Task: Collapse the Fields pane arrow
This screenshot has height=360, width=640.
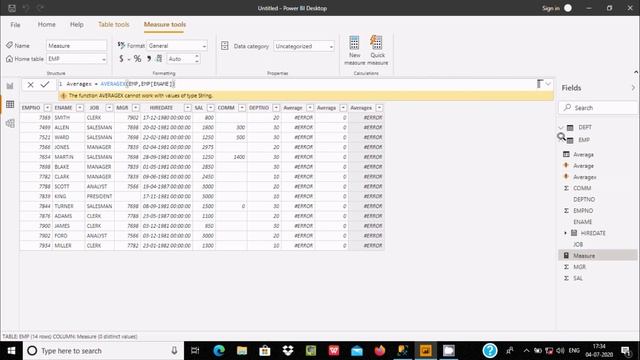Action: pos(633,88)
